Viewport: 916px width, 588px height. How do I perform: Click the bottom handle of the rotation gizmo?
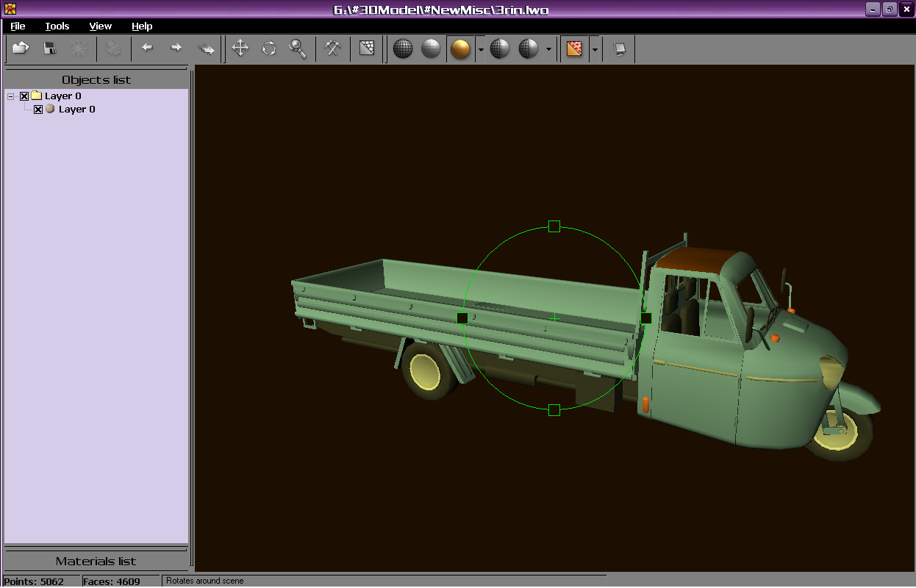click(554, 409)
